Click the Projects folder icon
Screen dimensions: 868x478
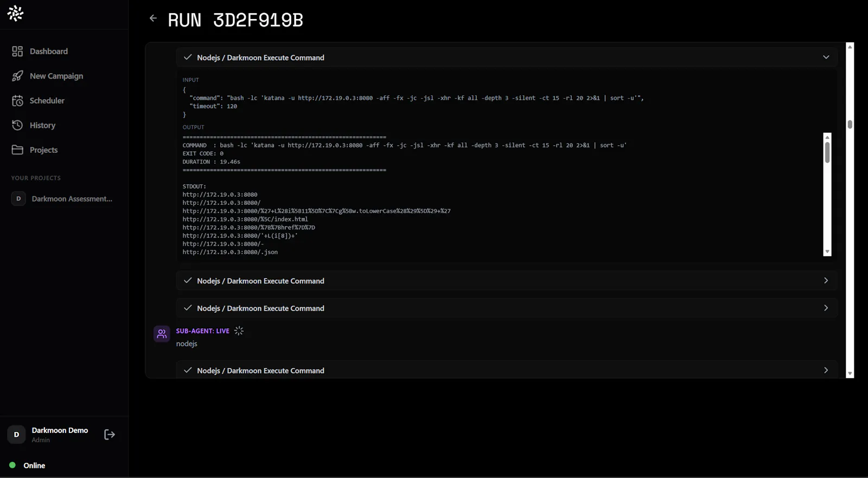tap(17, 150)
